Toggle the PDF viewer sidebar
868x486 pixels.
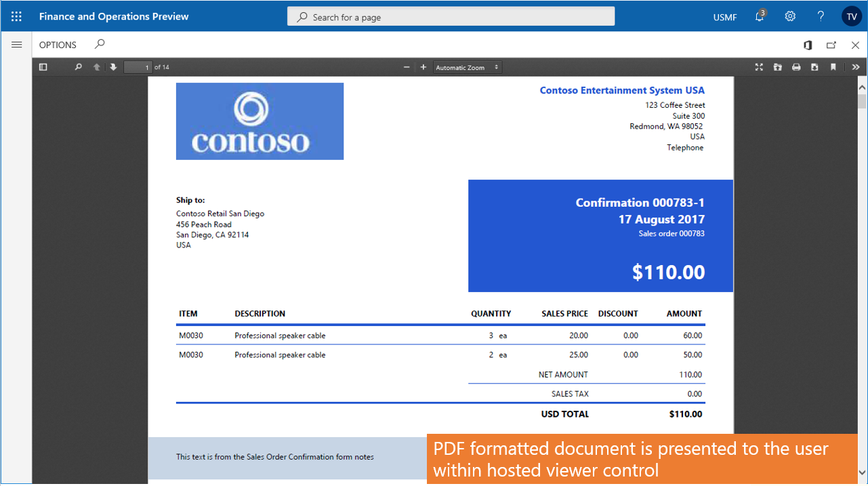click(43, 67)
